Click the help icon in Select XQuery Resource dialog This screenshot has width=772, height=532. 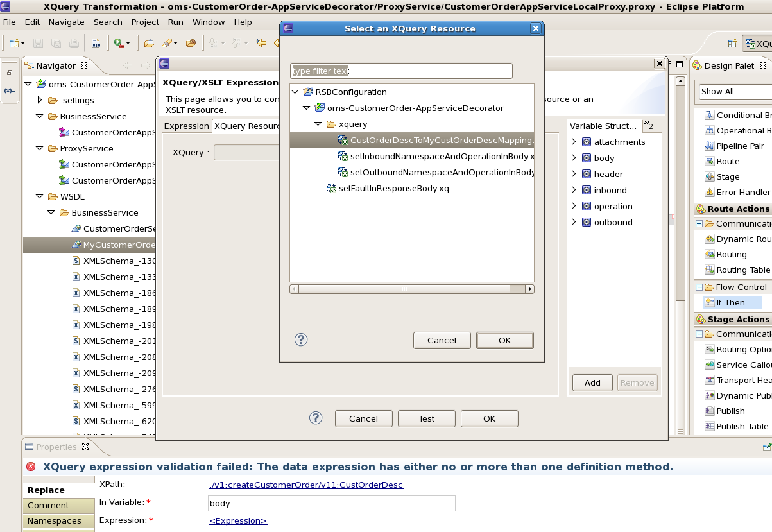click(x=301, y=340)
